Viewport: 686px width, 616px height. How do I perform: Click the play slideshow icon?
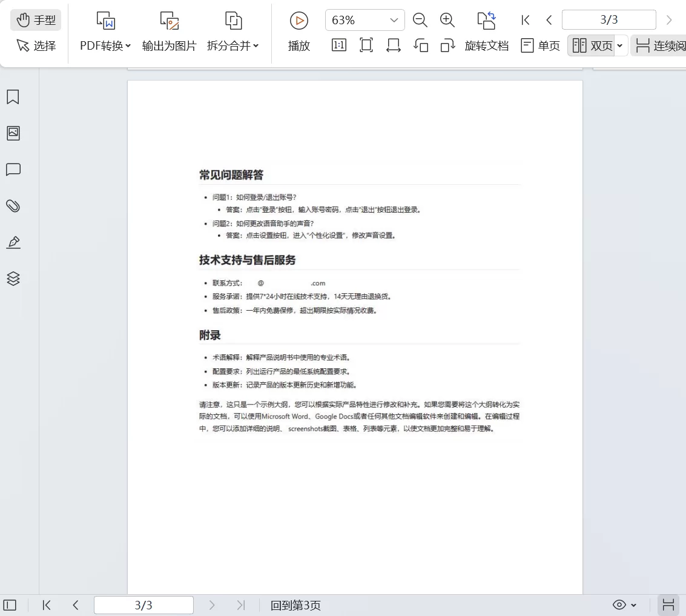(x=298, y=21)
